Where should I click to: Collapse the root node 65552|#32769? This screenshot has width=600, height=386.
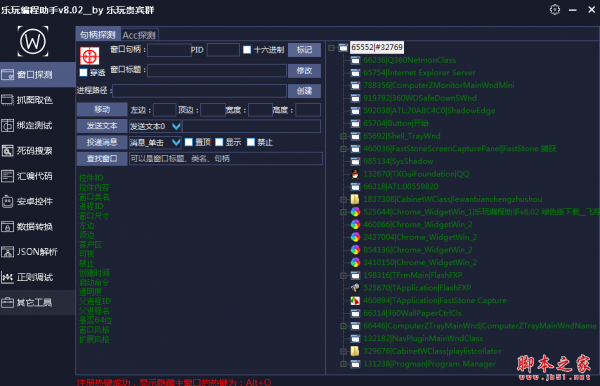pos(331,47)
